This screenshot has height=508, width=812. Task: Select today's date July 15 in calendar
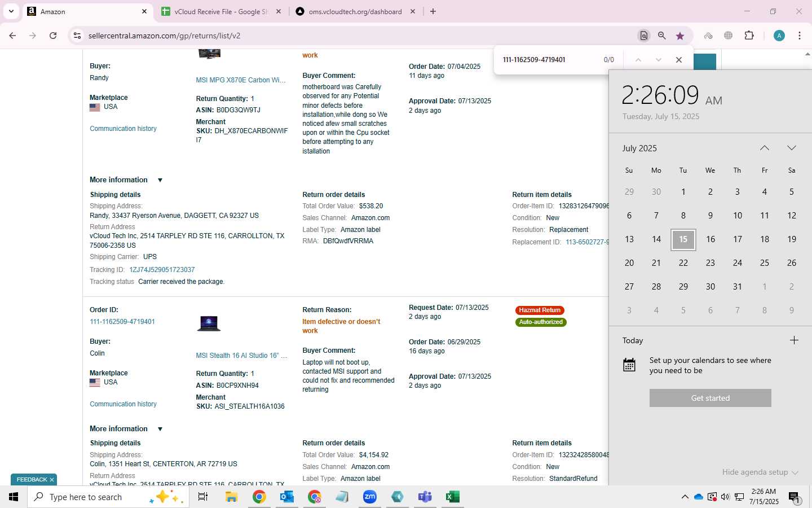click(683, 239)
